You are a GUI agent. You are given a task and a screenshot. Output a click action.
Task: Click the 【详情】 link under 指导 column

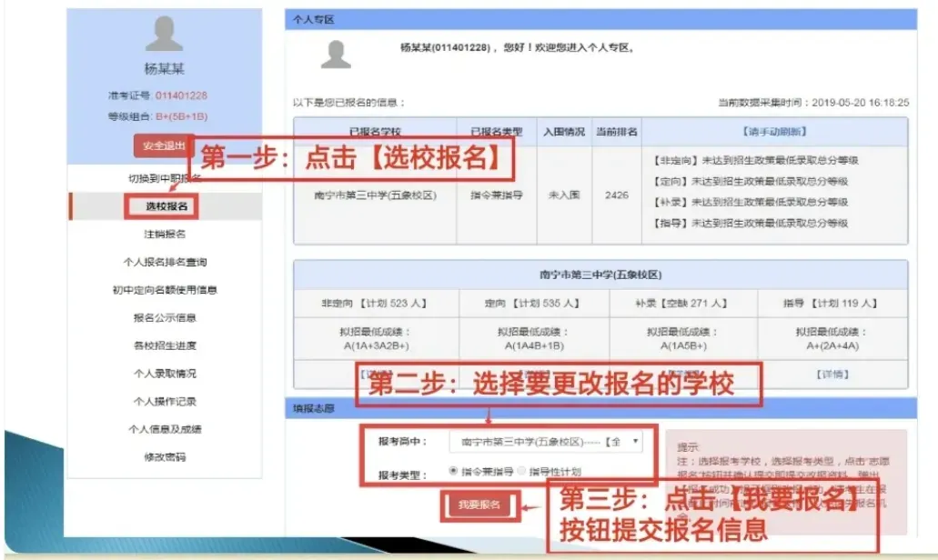[x=832, y=375]
